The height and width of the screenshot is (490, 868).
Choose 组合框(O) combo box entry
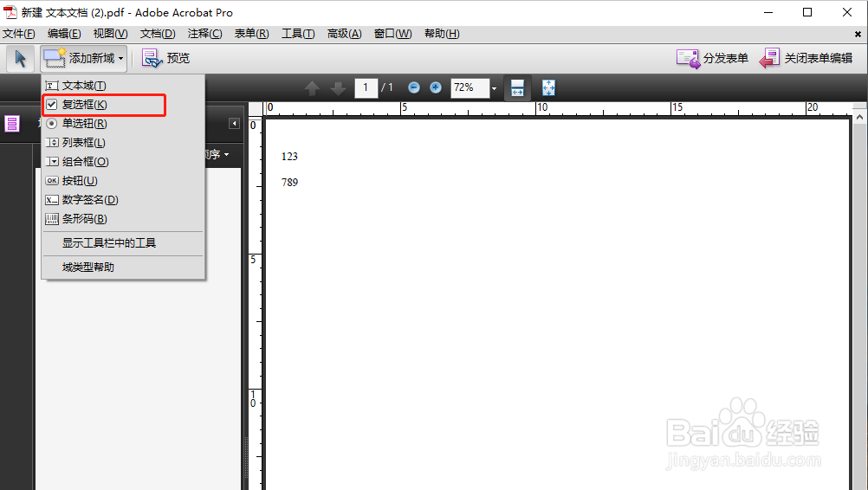pos(123,162)
